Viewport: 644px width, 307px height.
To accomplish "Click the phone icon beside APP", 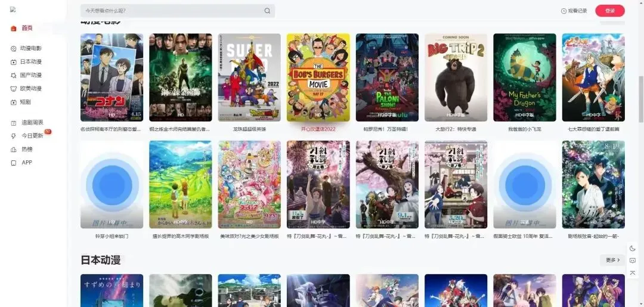I will tap(14, 163).
